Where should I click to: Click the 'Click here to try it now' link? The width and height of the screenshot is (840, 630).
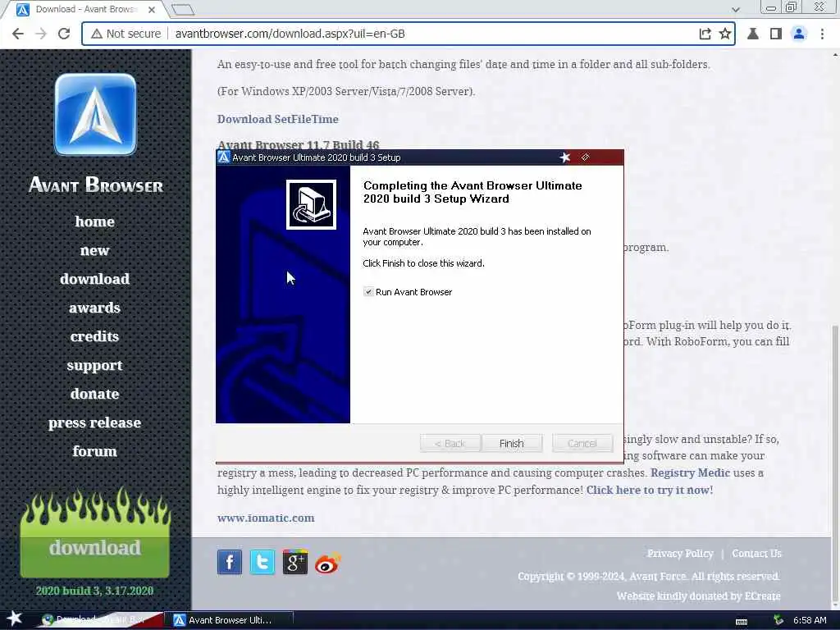point(650,490)
